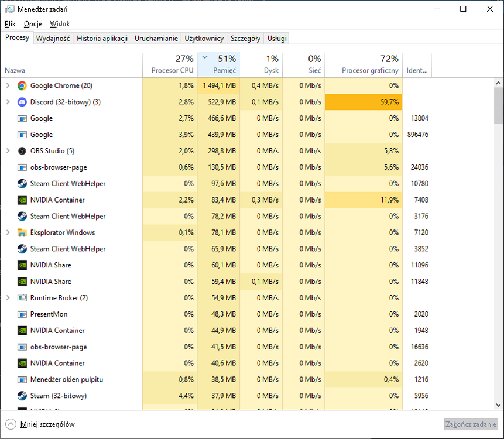Sort by the Ident... column header
Screen dimensions: 504x439
pyautogui.click(x=417, y=65)
